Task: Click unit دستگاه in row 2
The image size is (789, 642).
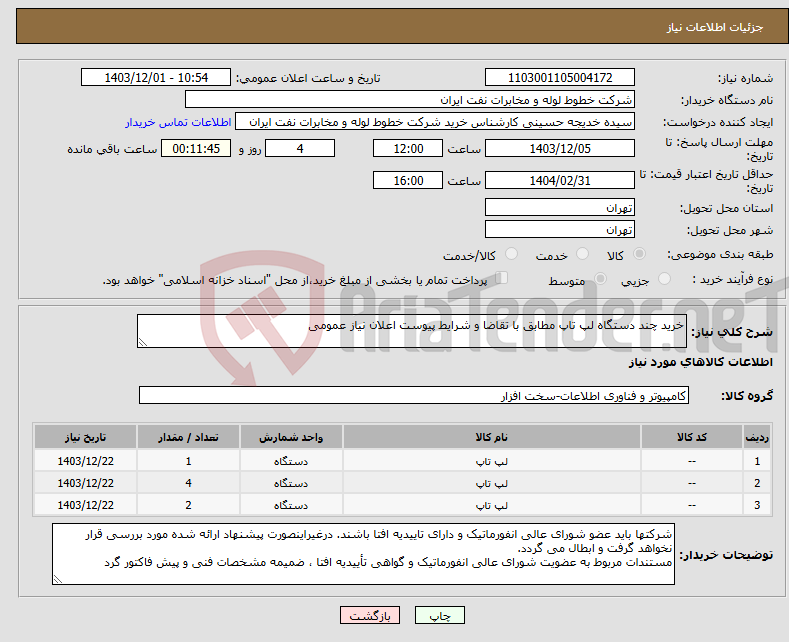Action: tap(291, 483)
